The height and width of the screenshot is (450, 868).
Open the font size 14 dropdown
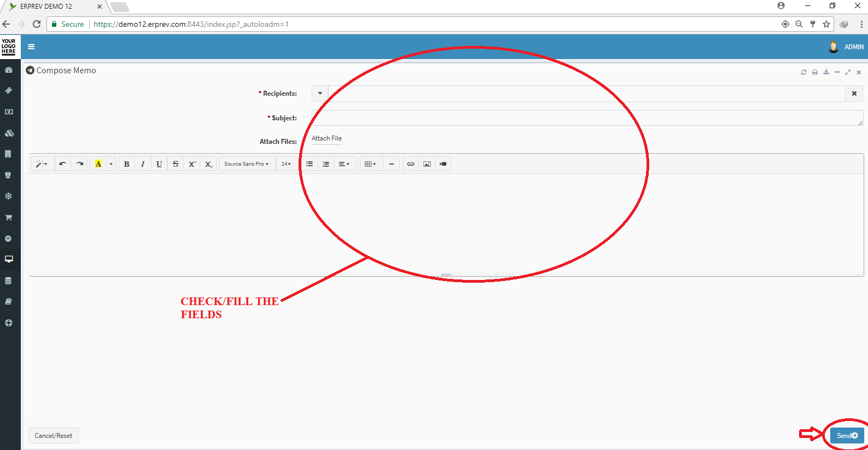[286, 163]
